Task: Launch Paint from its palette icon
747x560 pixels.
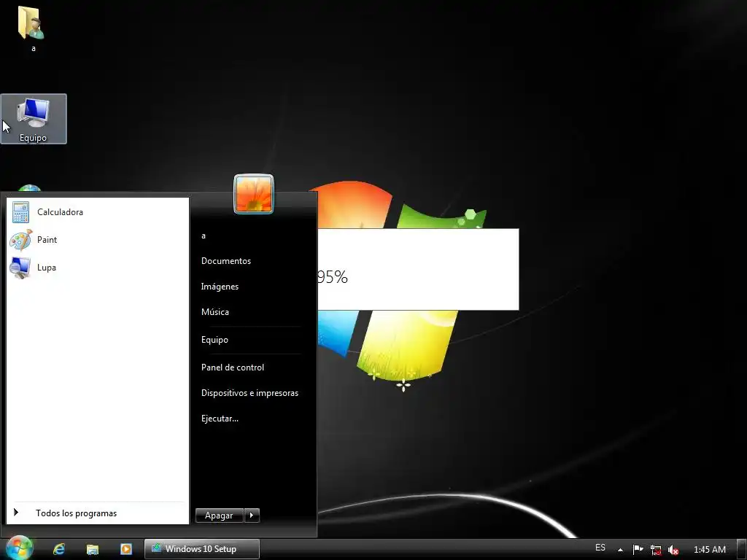Action: tap(21, 239)
